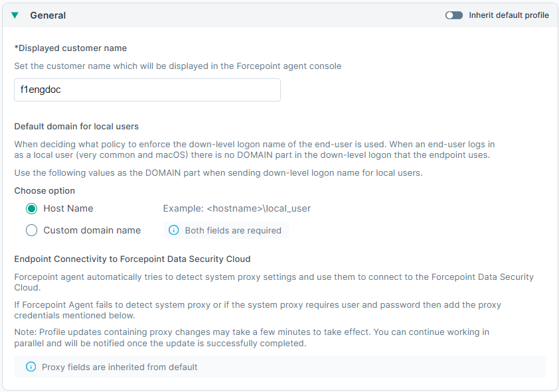
Task: Click the Custom domain name option label
Action: 92,230
